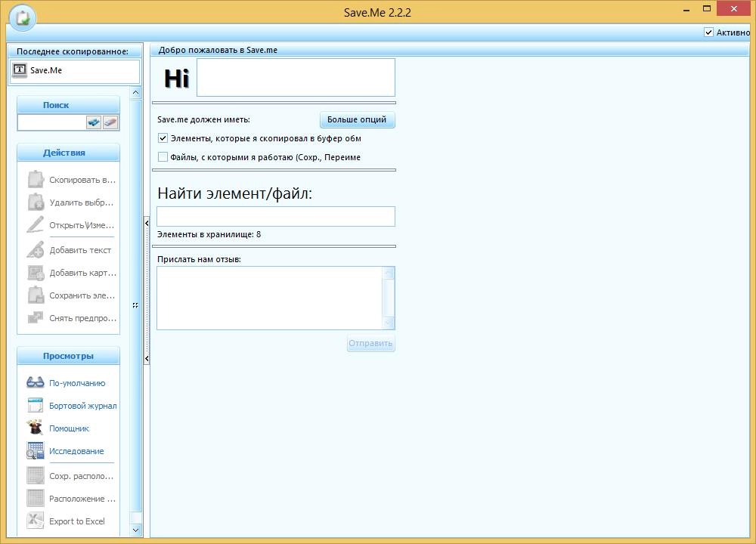The height and width of the screenshot is (544, 756).
Task: Click the Добавить текст icon
Action: point(36,249)
